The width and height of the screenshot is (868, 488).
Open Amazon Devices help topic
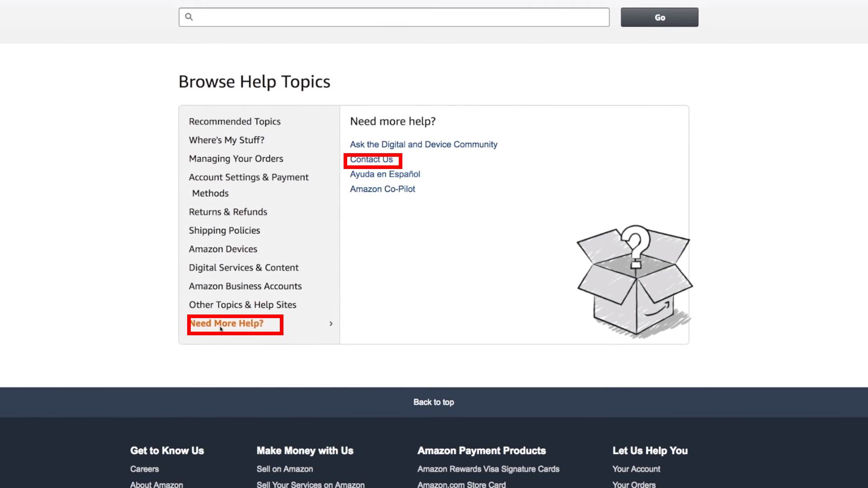(x=223, y=249)
